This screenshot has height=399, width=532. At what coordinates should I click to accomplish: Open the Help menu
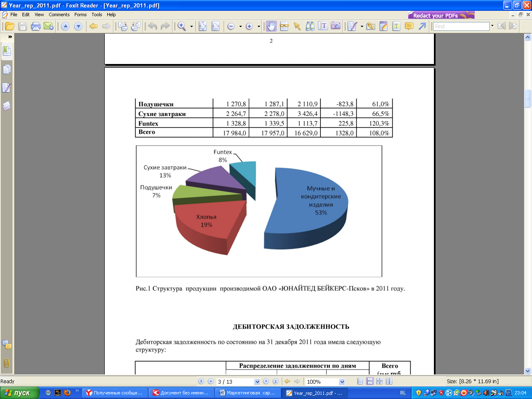point(111,15)
